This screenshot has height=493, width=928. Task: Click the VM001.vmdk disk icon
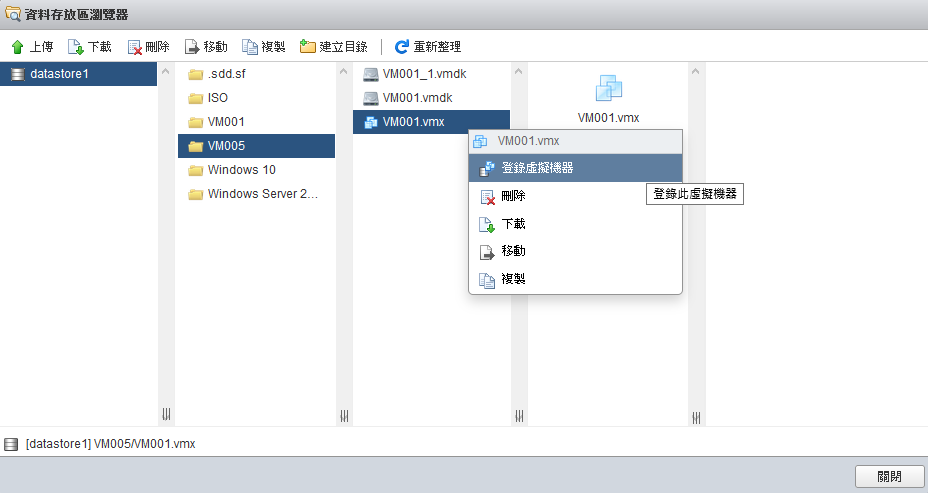point(370,98)
